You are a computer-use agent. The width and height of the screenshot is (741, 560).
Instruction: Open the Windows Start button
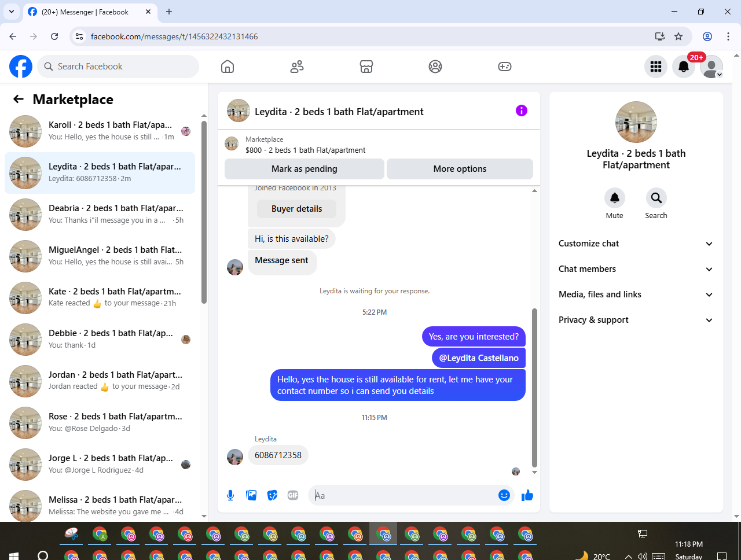point(14,555)
